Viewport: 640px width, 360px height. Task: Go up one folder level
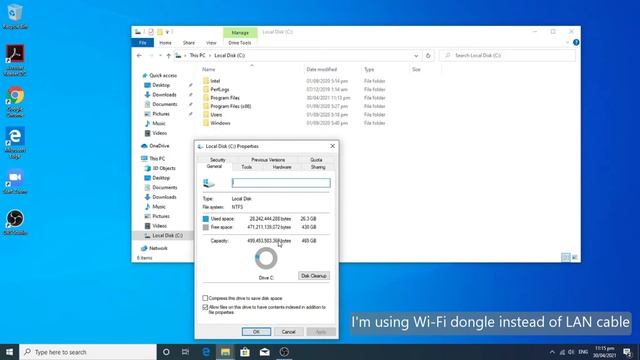point(169,56)
